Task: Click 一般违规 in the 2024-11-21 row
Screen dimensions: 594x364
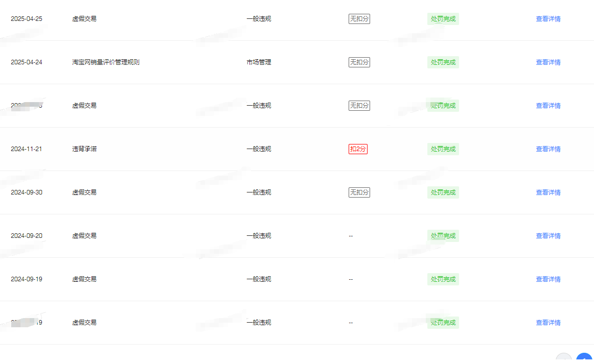Action: (x=259, y=149)
